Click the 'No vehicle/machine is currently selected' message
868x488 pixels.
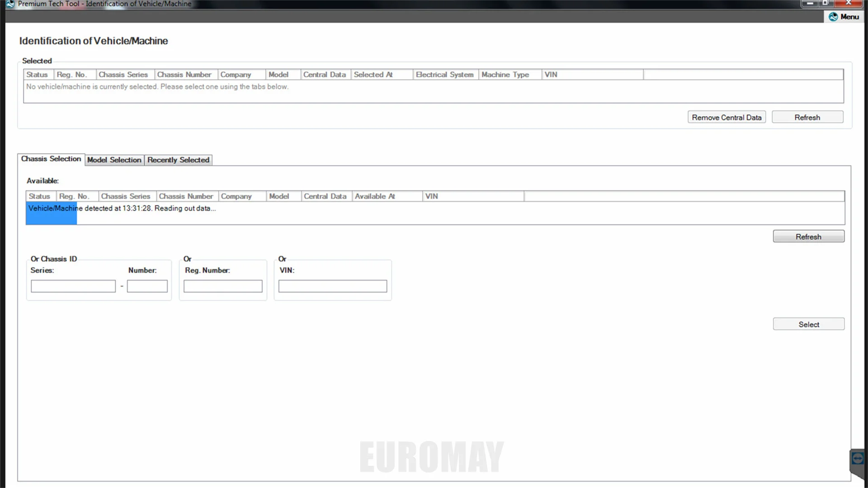157,86
